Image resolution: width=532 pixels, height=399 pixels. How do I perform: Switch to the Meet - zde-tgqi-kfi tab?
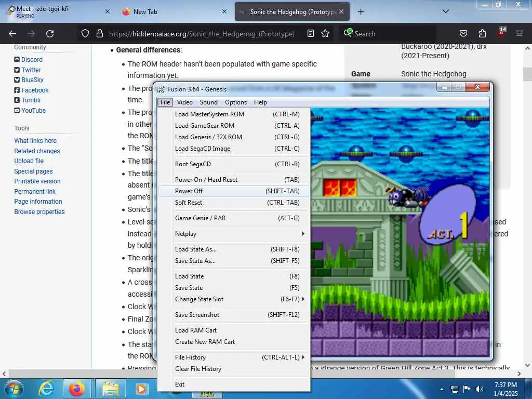58,11
